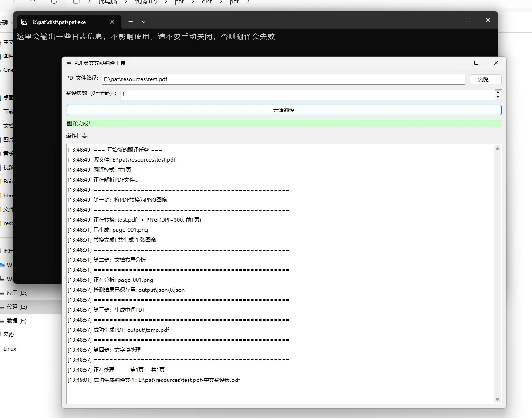Click the Explorer forward arrow icon
This screenshot has width=532, height=418.
coord(13,2)
